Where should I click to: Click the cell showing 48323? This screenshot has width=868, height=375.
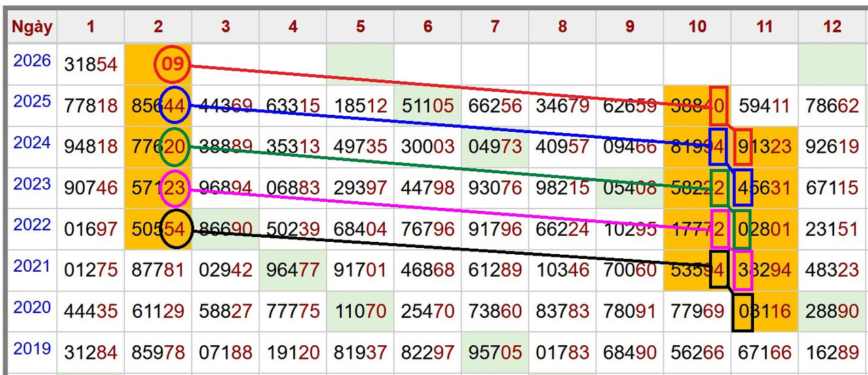click(832, 270)
